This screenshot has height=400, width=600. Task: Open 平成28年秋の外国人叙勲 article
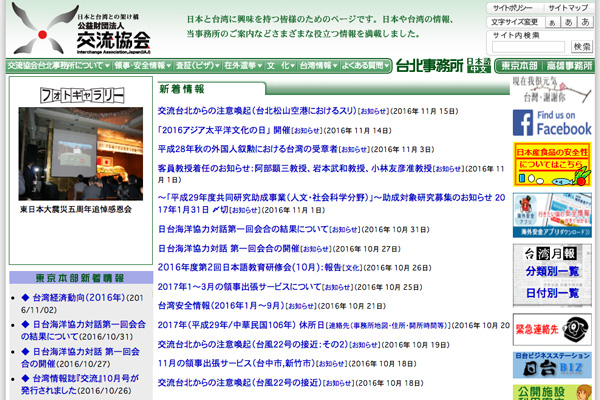(x=248, y=149)
